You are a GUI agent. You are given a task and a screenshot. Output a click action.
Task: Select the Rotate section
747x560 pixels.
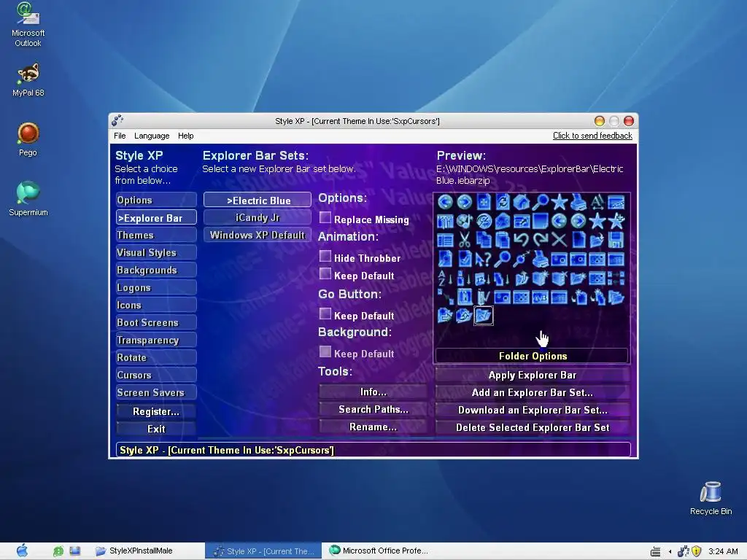point(156,357)
